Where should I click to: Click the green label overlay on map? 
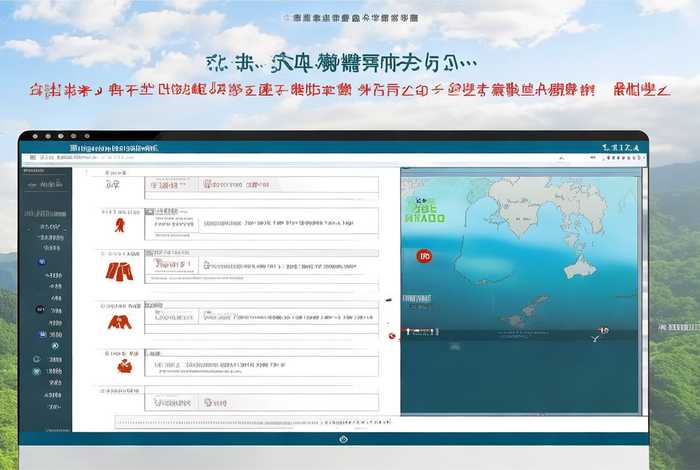tap(425, 211)
